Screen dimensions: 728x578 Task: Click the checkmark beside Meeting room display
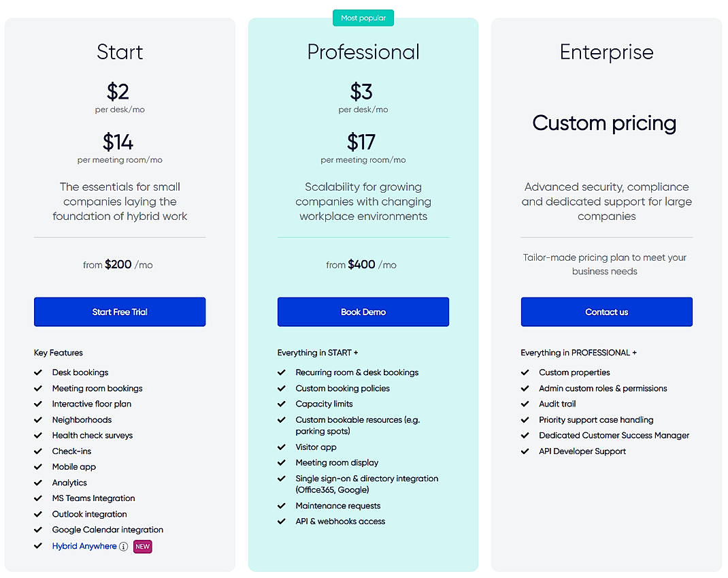(281, 462)
